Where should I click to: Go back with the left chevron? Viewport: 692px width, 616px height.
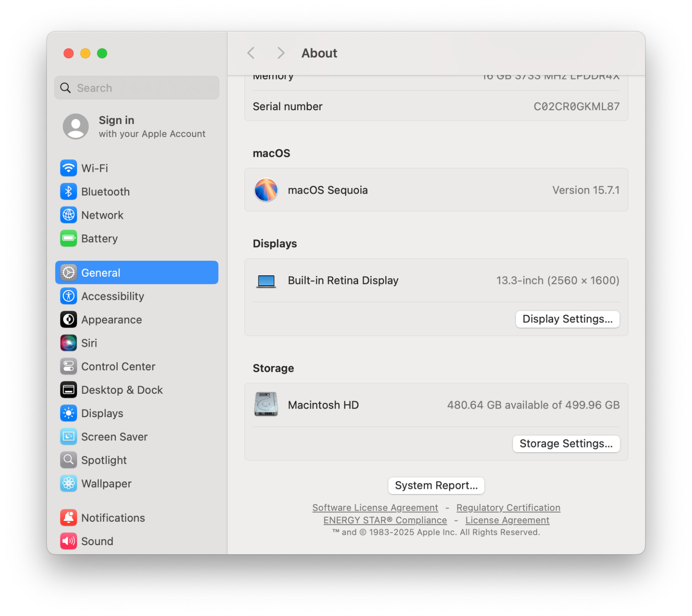pyautogui.click(x=251, y=53)
